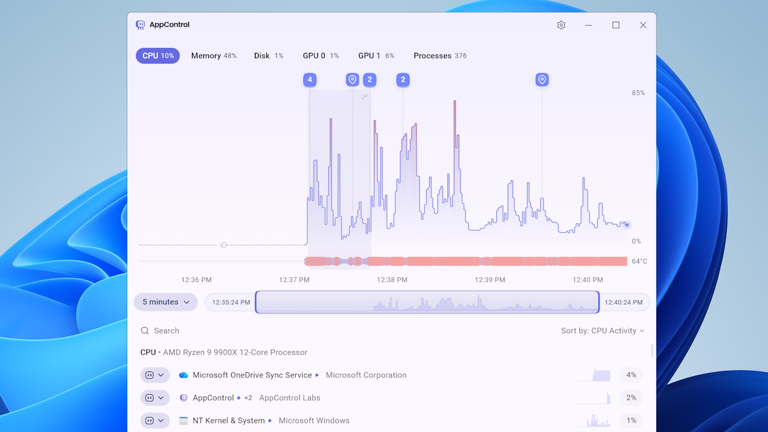Image resolution: width=768 pixels, height=432 pixels.
Task: Toggle the control button for Microsoft OneDrive Sync Service
Action: pos(149,375)
